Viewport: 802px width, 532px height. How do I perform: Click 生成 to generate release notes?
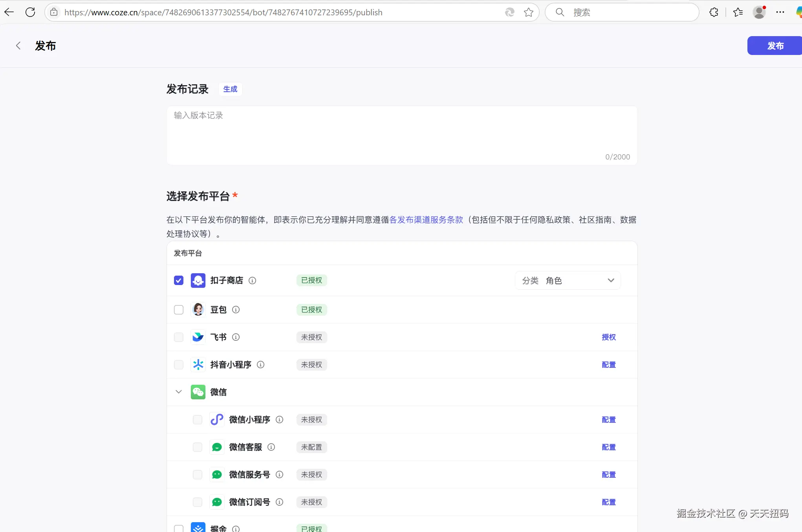point(230,89)
